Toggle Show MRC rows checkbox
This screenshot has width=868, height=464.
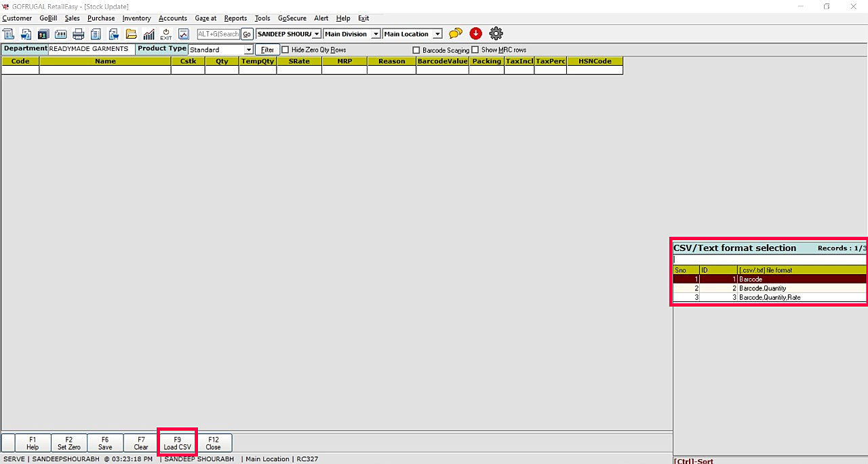click(475, 50)
